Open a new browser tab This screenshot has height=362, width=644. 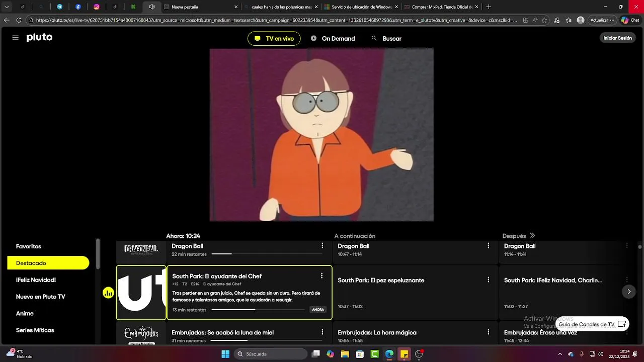(489, 7)
